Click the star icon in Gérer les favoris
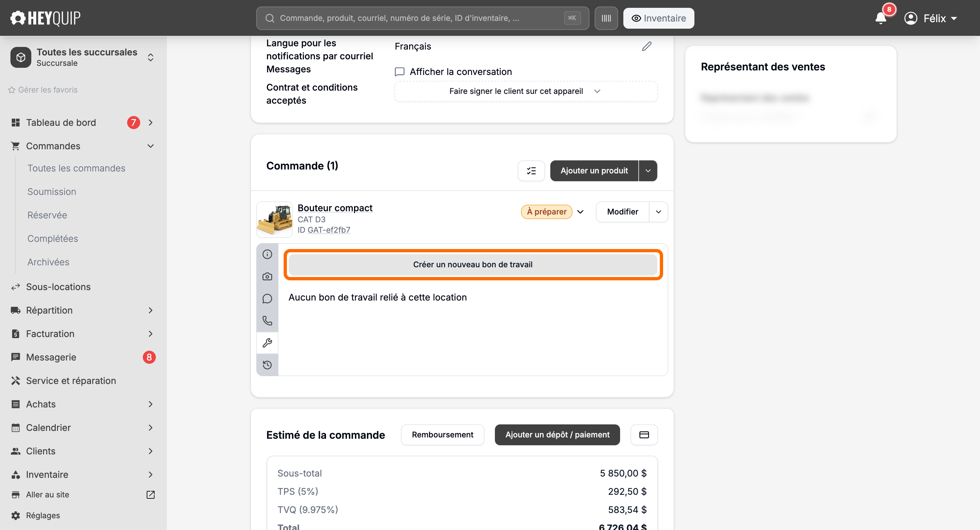Viewport: 980px width, 530px height. coord(12,90)
